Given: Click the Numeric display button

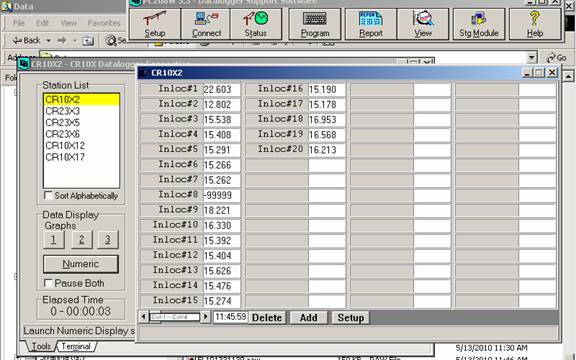Looking at the screenshot, I should pyautogui.click(x=81, y=264).
